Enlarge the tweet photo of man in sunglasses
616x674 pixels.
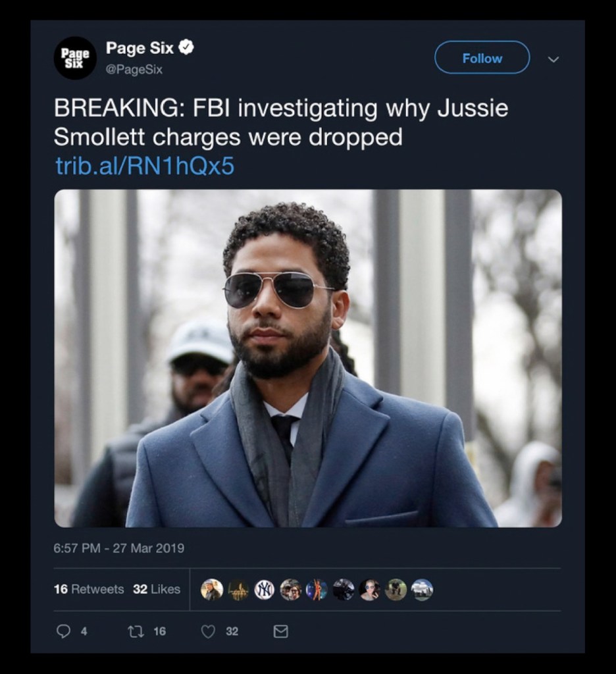point(308,358)
